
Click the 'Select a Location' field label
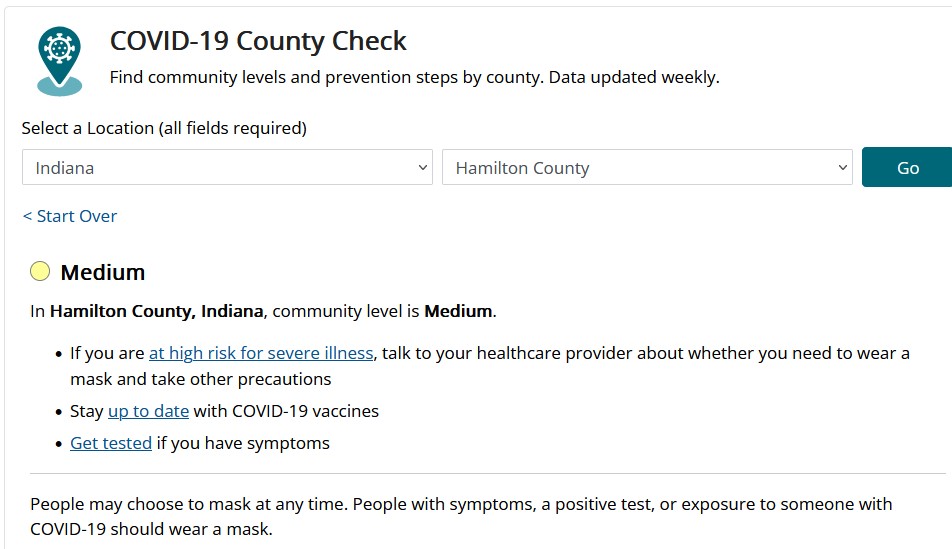point(164,128)
